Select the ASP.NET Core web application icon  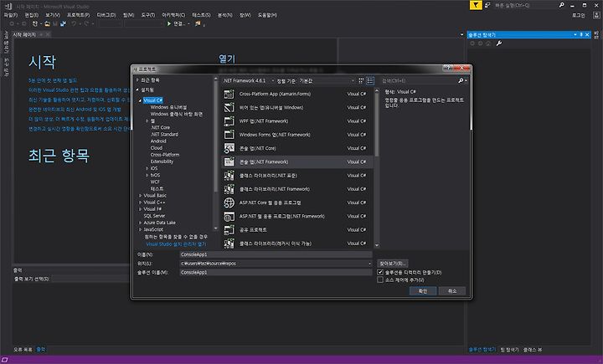click(229, 203)
